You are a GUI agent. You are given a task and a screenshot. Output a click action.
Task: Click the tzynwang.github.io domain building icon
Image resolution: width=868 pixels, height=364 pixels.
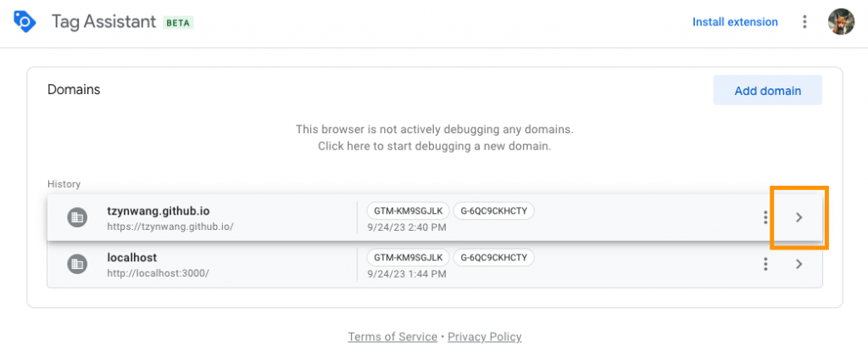(x=76, y=218)
